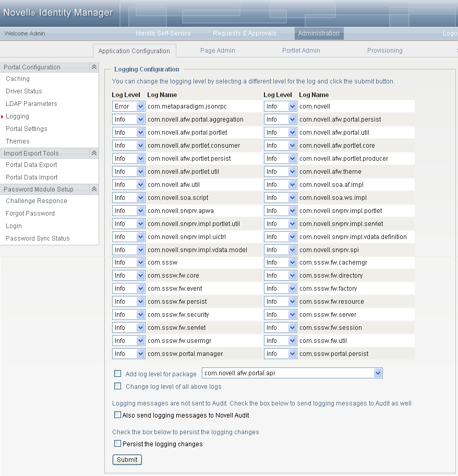Open Portal Settings in the sidebar
Screen dimensions: 458x476
[x=27, y=129]
